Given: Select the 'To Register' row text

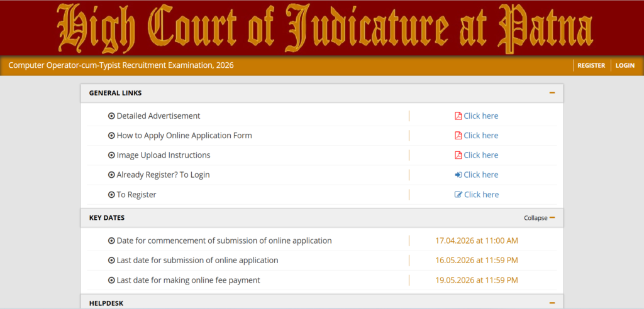Looking at the screenshot, I should click(x=136, y=195).
